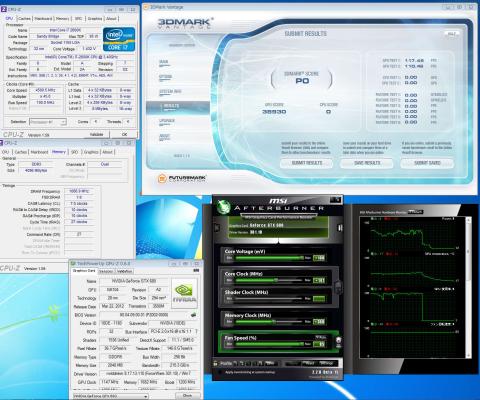The width and height of the screenshot is (480, 400).
Task: Click the MSI Afterburner dragon logo
Action: 223,206
